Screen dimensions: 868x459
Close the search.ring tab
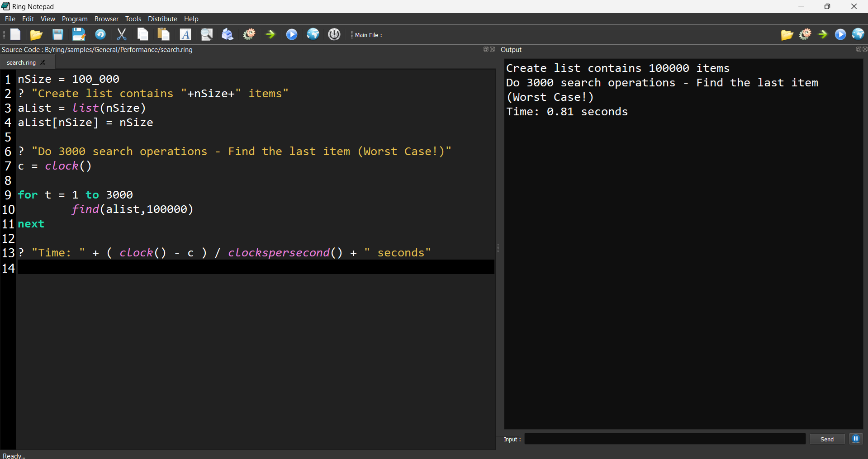(43, 62)
